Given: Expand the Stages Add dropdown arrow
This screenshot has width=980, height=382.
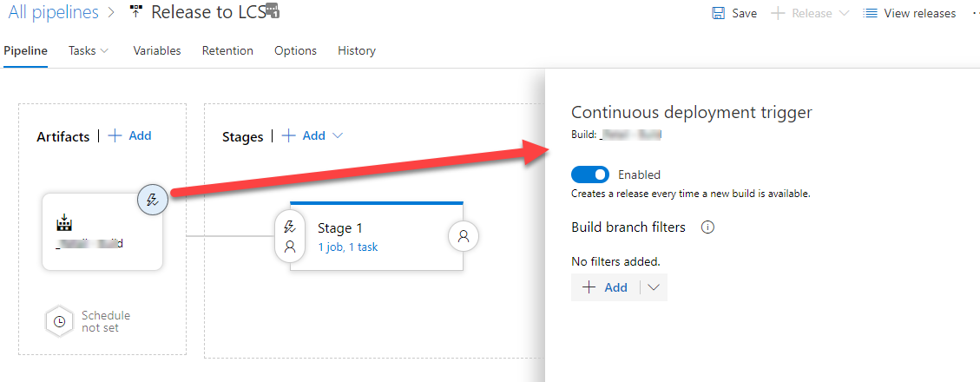Looking at the screenshot, I should pos(339,135).
